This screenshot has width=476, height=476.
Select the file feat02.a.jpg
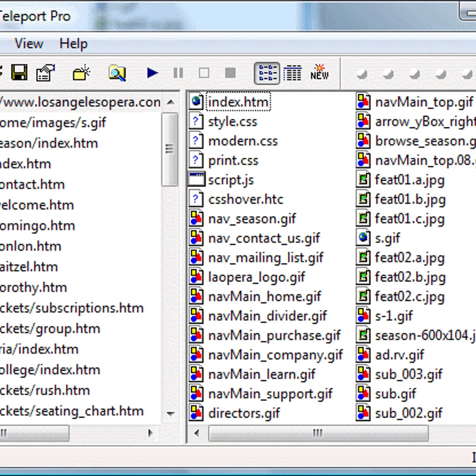tap(410, 258)
